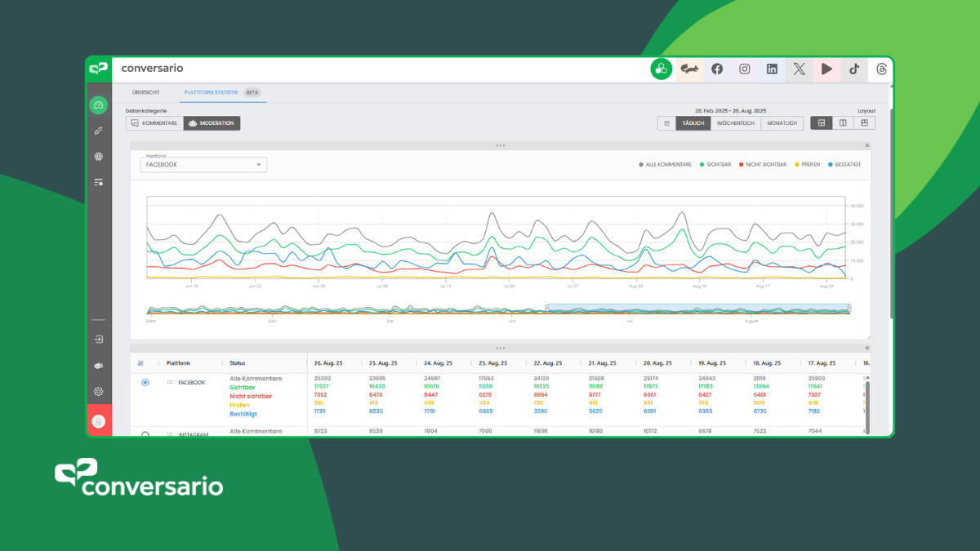The height and width of the screenshot is (551, 980).
Task: Open the chip processor icon in sidebar
Action: [98, 156]
